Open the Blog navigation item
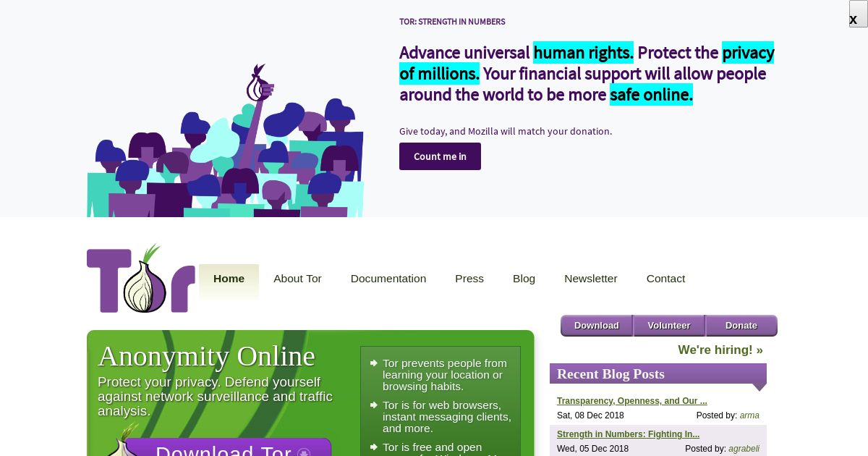The image size is (868, 456). tap(524, 279)
